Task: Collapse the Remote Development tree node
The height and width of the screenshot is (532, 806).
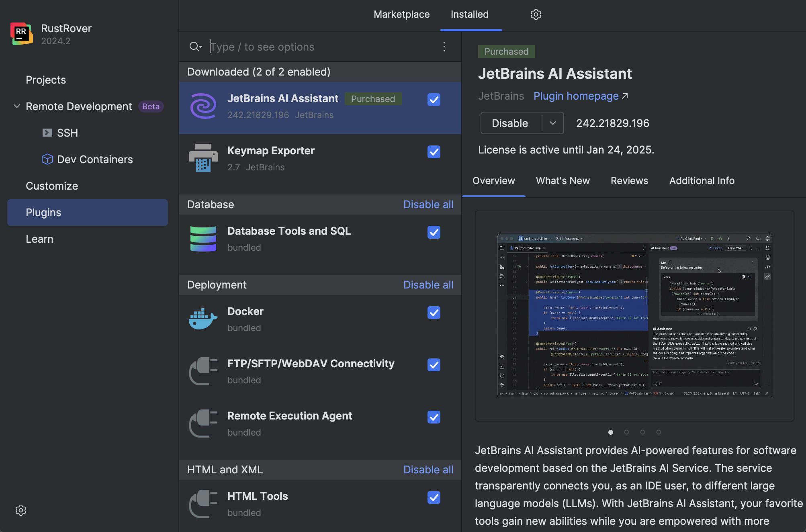Action: coord(17,106)
